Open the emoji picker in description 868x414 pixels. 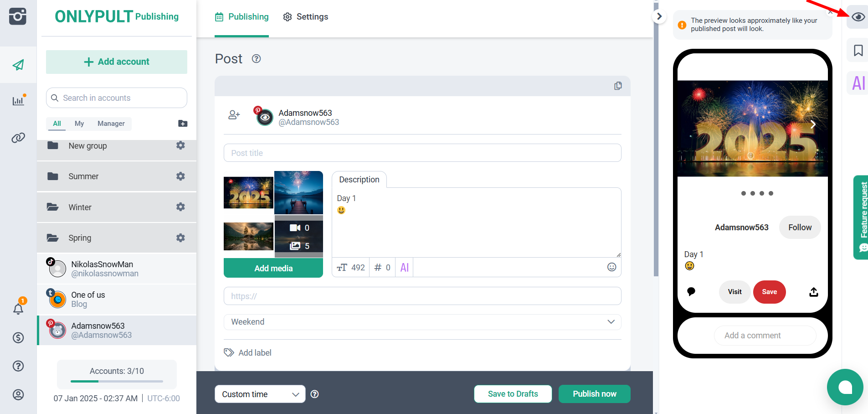click(611, 267)
